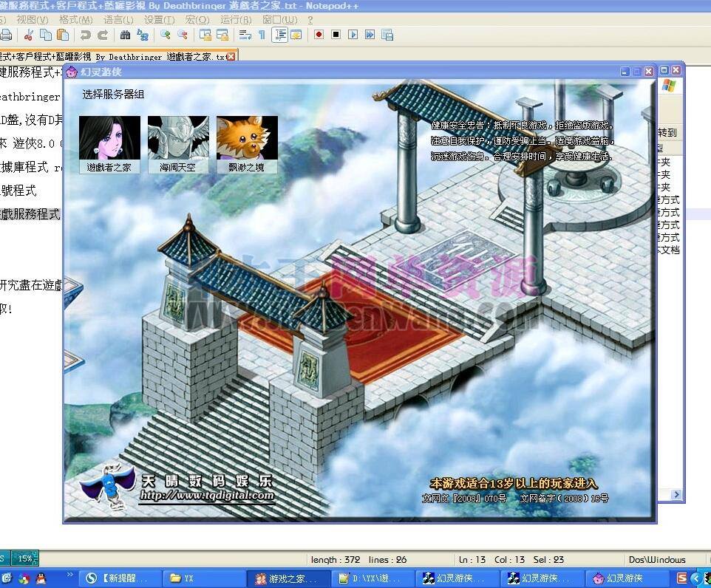Switch to 游戏之家 taskbar window

[x=289, y=578]
